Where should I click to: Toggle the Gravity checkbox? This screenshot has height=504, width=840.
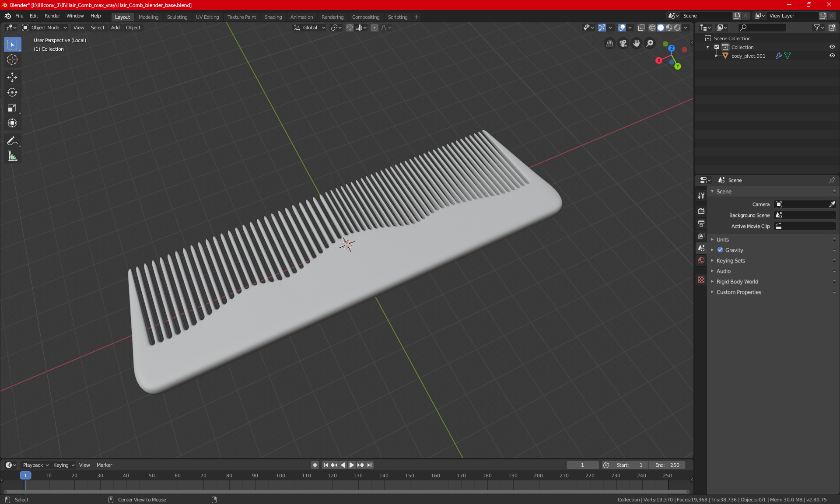click(720, 250)
